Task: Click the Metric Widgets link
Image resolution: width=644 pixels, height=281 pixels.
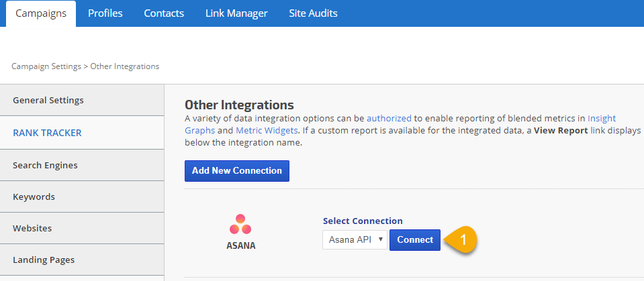Action: [x=265, y=130]
